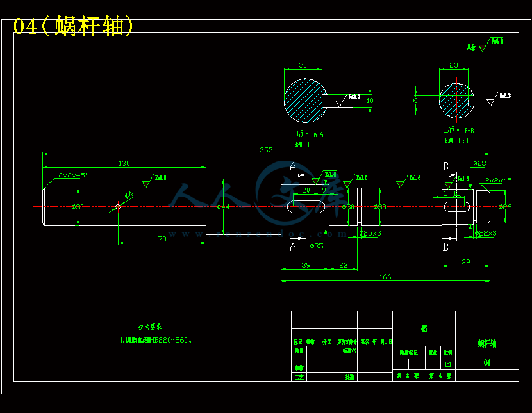Click the left-end 2x2x45° chamfer label

tap(73, 175)
